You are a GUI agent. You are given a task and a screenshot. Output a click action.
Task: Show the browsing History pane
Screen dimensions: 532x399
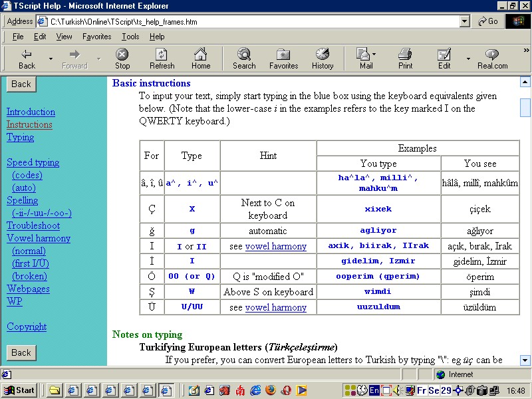click(x=323, y=59)
